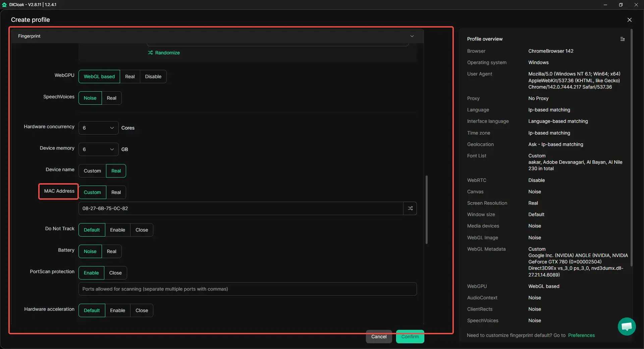Randomize the MAC address with shuffle icon
The height and width of the screenshot is (349, 644).
point(410,208)
